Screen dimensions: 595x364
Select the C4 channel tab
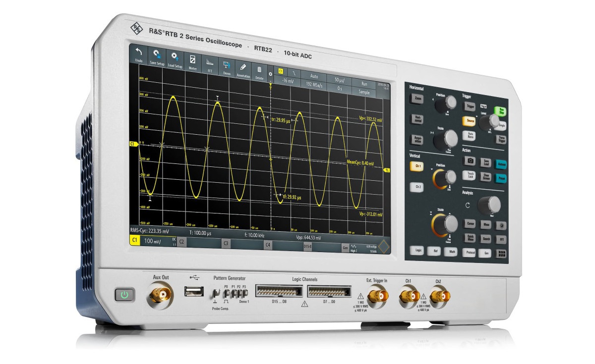268,244
